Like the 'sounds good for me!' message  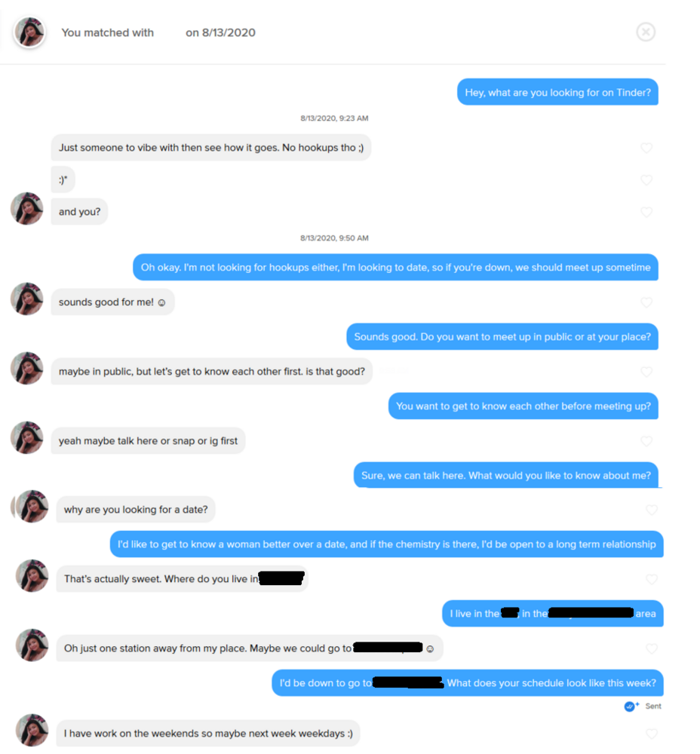coord(646,302)
